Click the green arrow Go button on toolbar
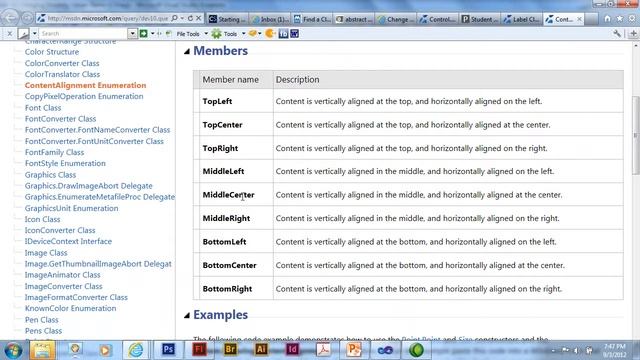Viewport: 640px width, 360px height. pos(143,33)
